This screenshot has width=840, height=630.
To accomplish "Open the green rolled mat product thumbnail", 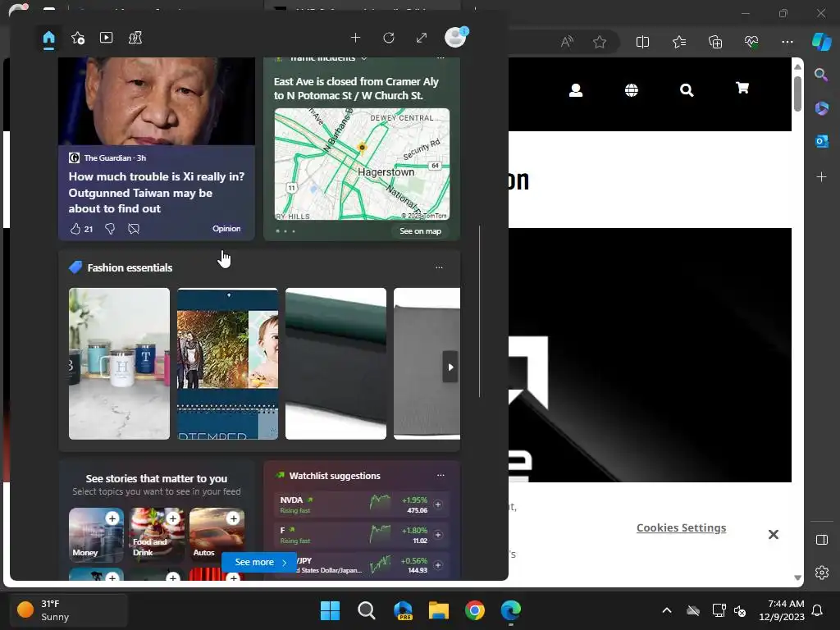I will click(x=336, y=363).
